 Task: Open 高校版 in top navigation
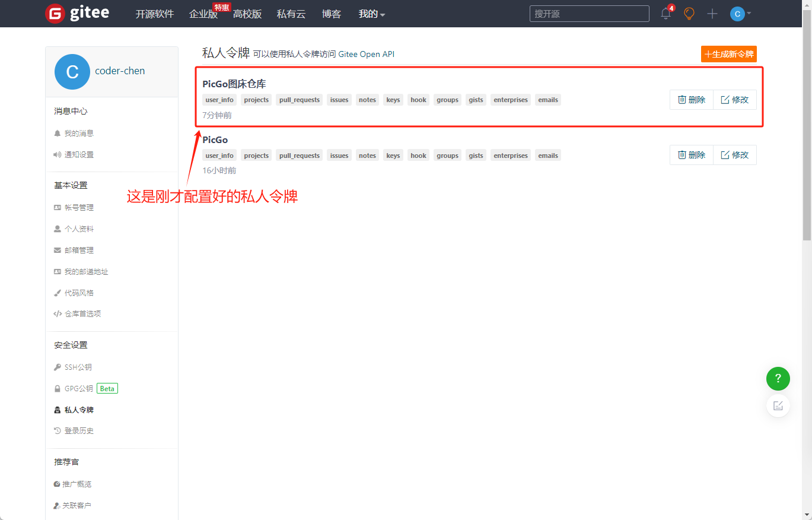click(247, 14)
